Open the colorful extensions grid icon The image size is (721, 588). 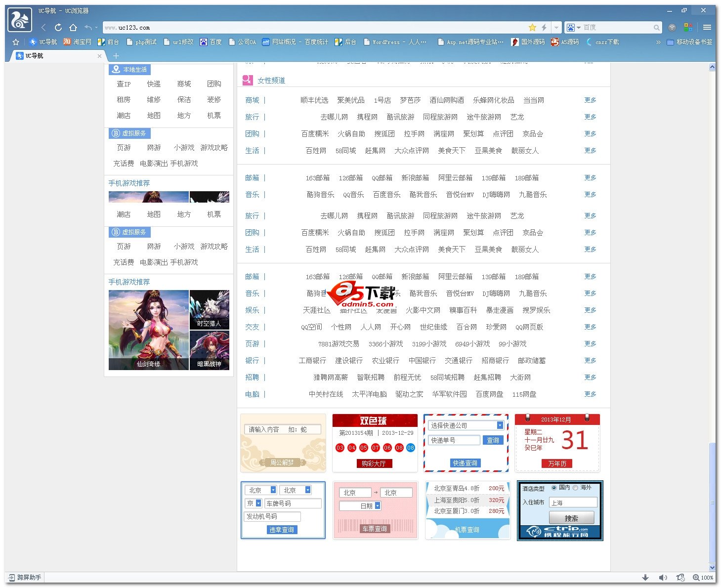coord(688,28)
